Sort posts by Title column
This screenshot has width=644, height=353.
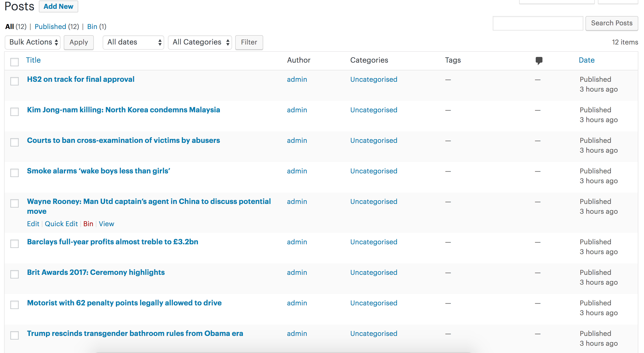tap(33, 60)
